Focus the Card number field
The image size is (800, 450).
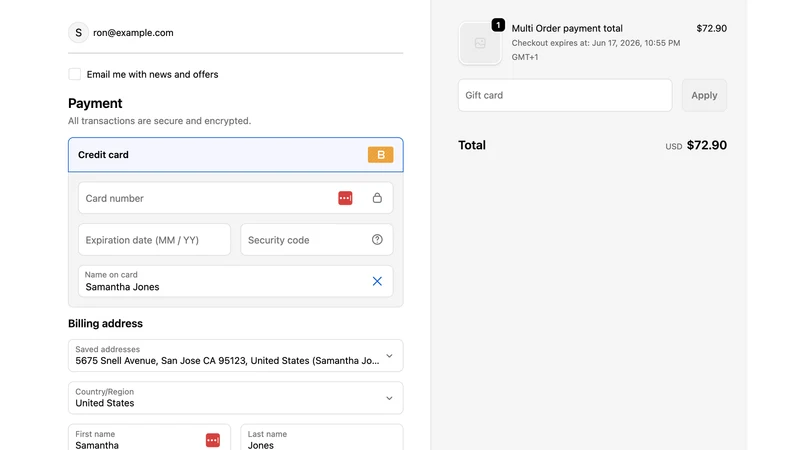coord(236,198)
